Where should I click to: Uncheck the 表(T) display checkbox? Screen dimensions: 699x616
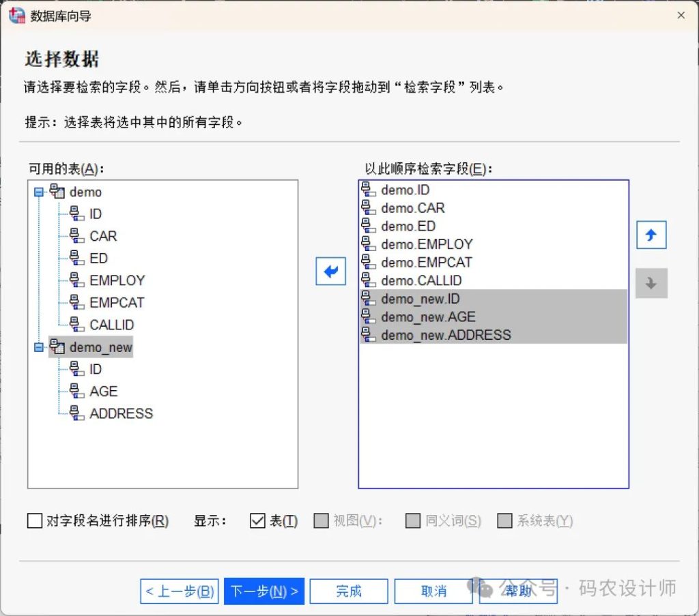(x=257, y=521)
